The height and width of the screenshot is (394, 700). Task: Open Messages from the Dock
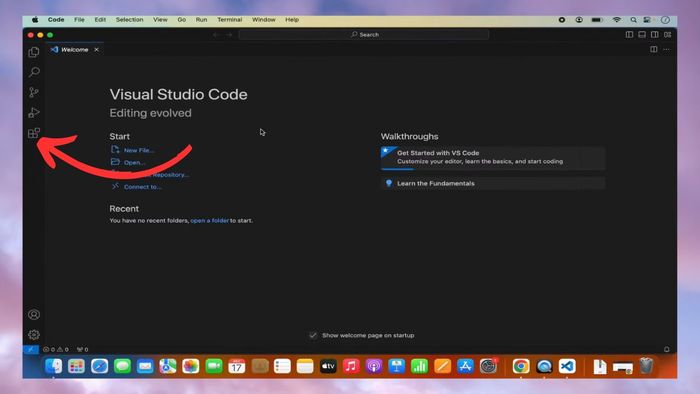[x=122, y=366]
